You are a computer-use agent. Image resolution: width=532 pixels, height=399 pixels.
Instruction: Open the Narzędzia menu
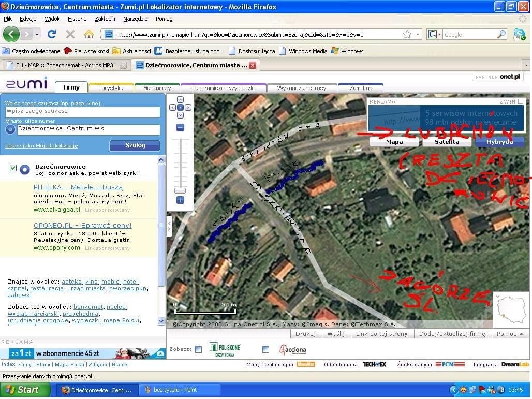pyautogui.click(x=136, y=19)
